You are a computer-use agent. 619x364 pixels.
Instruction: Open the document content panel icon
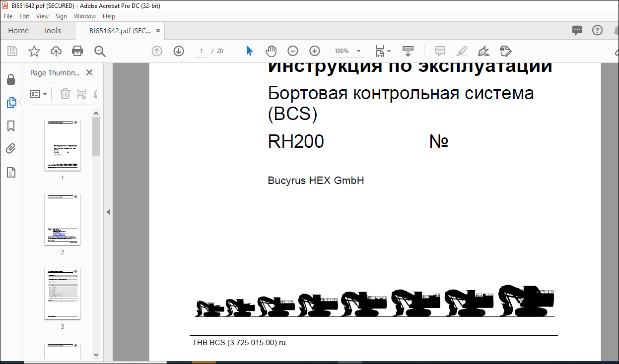(x=11, y=172)
